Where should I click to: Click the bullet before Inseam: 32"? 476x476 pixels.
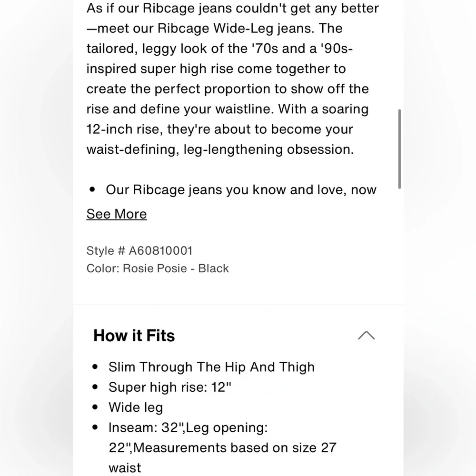[x=97, y=427]
